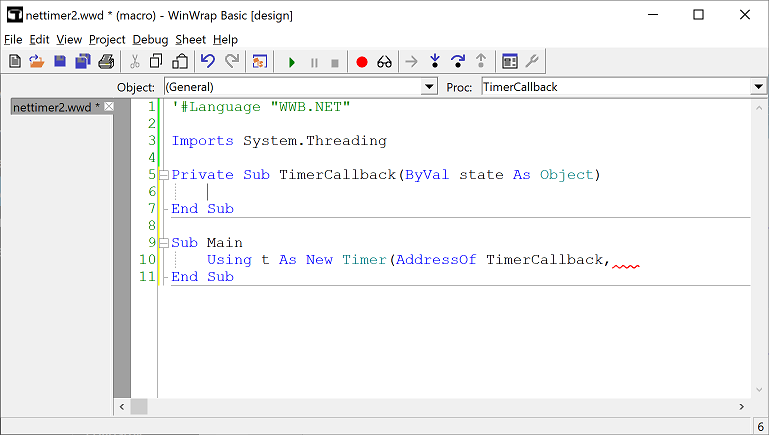This screenshot has width=769, height=435.
Task: Undo the last edit
Action: tap(208, 62)
